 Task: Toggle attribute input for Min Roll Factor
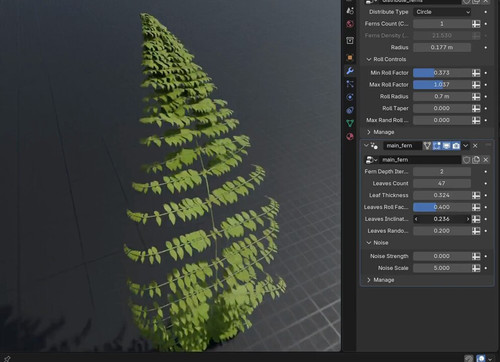(x=476, y=73)
